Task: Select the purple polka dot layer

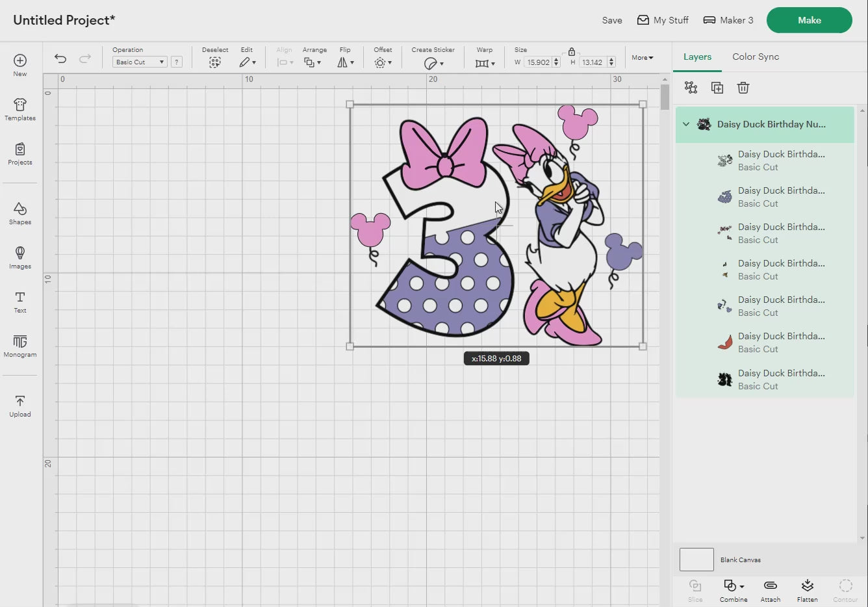Action: click(765, 197)
